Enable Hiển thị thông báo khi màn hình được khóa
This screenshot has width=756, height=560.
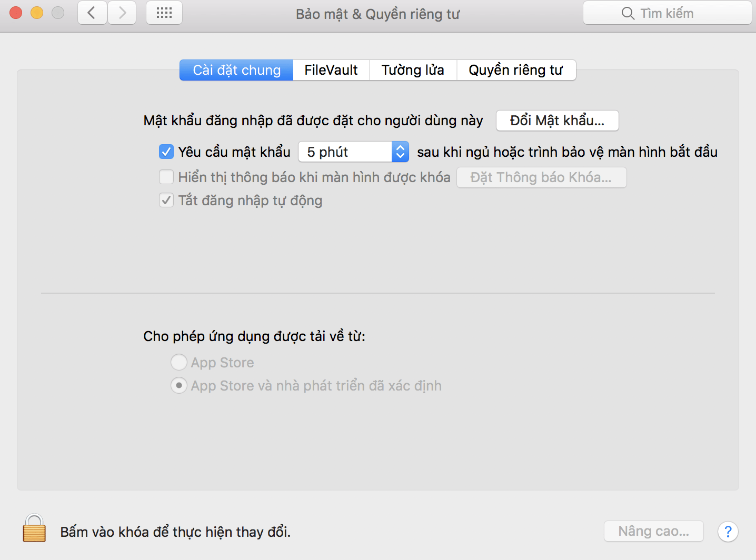[166, 177]
